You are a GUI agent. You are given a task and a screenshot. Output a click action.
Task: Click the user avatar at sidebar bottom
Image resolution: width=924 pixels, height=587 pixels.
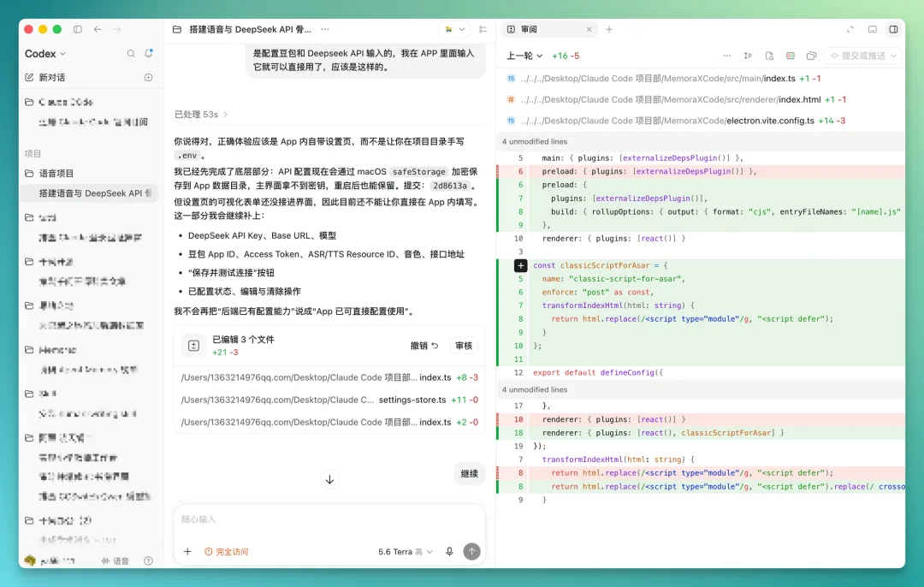30,560
